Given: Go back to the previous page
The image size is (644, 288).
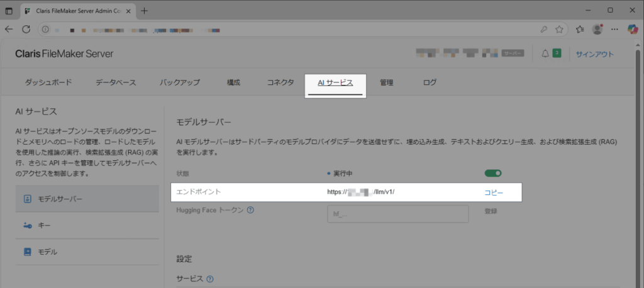Looking at the screenshot, I should pos(9,29).
